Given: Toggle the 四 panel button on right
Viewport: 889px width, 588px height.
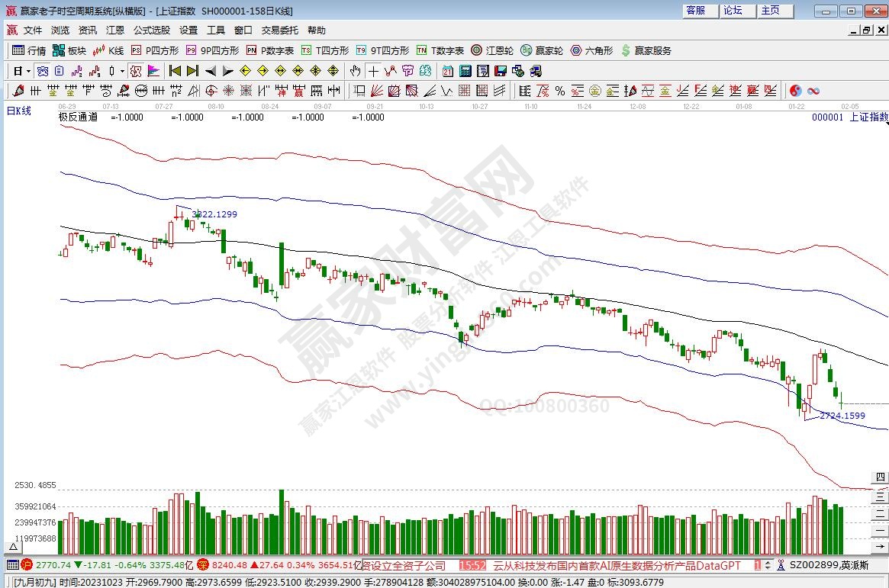Looking at the screenshot, I should 880,477.
